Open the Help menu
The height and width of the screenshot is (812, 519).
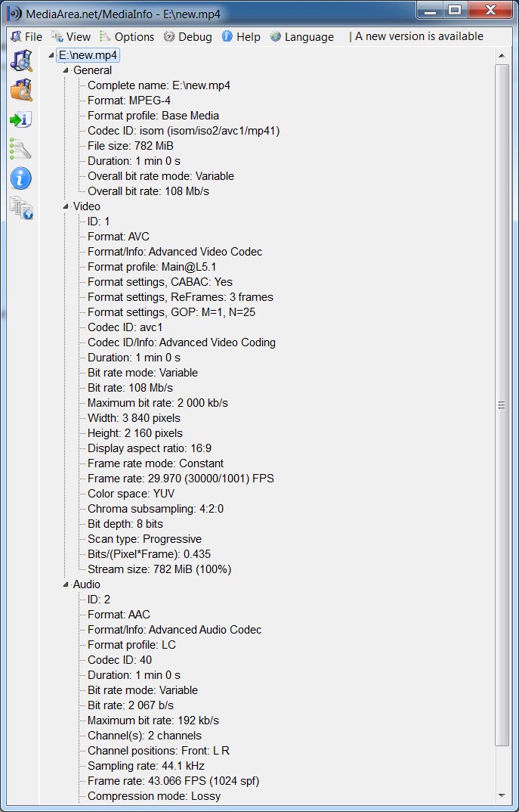click(x=241, y=37)
